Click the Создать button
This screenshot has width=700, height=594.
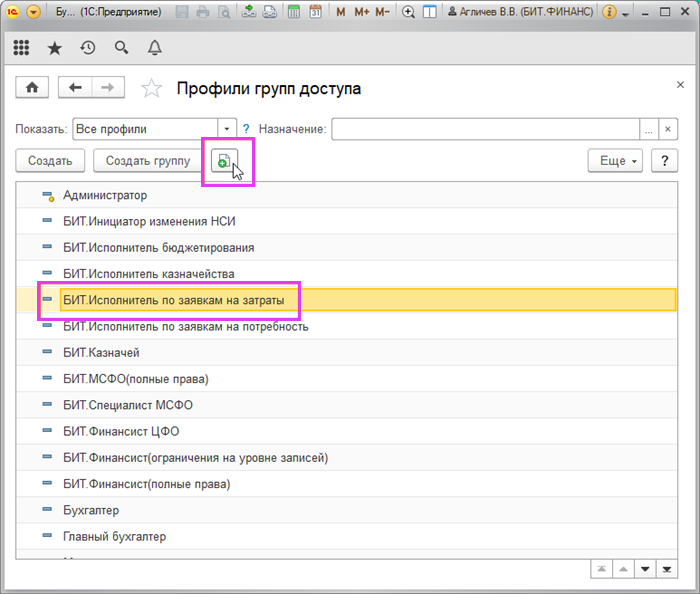tap(50, 161)
